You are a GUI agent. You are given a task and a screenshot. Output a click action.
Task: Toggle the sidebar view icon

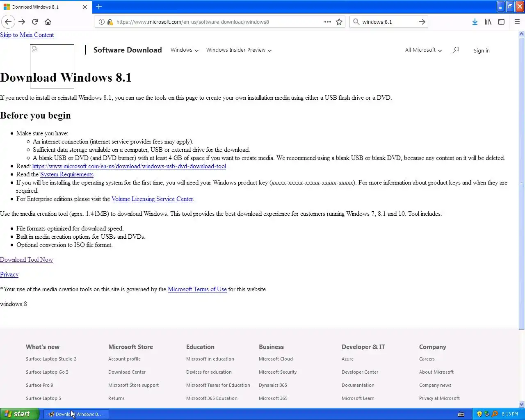click(x=501, y=22)
